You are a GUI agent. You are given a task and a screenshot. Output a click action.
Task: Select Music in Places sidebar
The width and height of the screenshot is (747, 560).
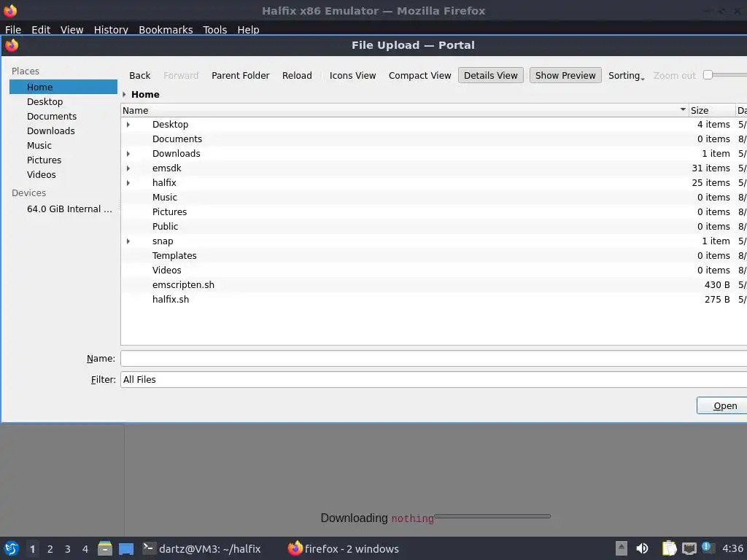63,146
